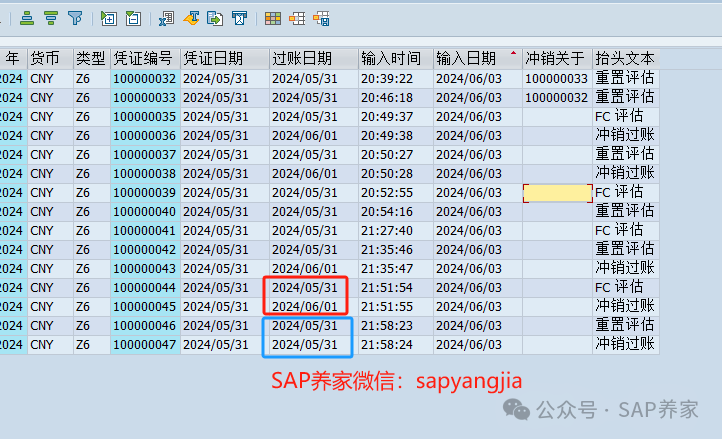Open the Set Filter funnel icon

click(x=75, y=19)
